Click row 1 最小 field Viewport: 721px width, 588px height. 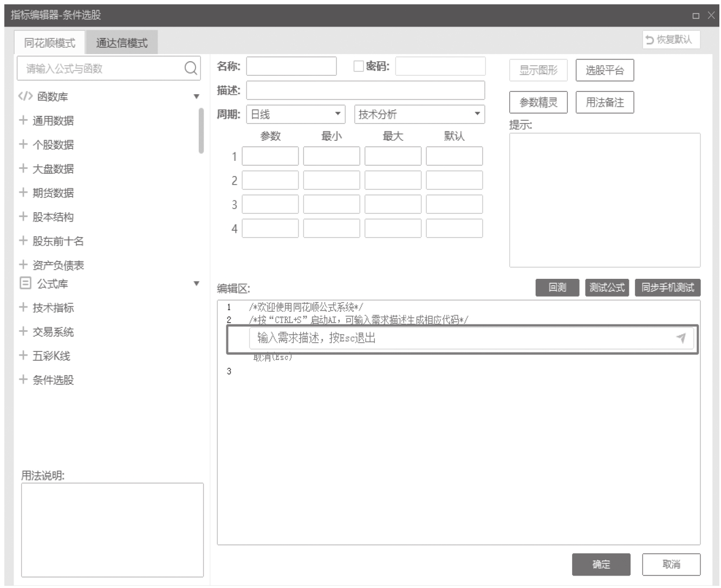coord(332,156)
